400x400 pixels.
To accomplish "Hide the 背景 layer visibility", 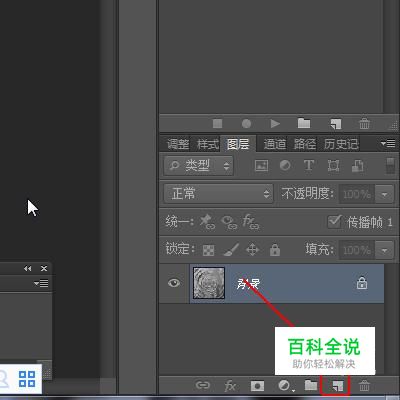I will (174, 283).
